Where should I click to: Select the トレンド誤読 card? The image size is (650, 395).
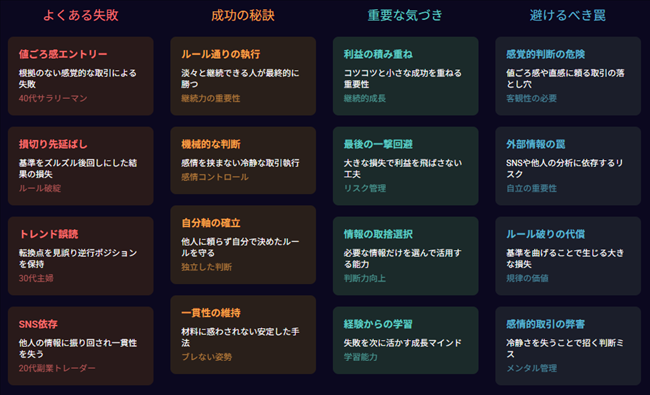tap(81, 256)
